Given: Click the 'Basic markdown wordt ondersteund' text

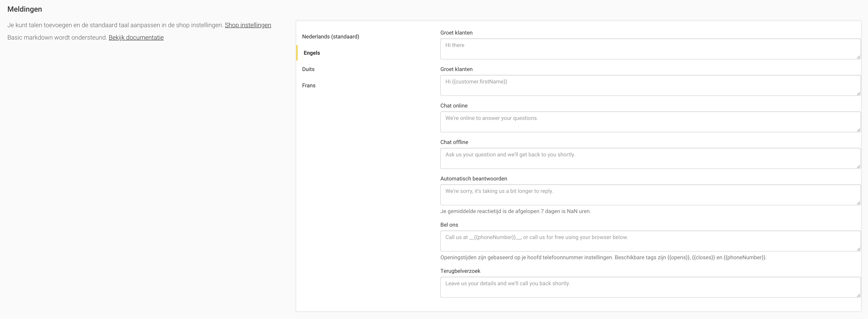Looking at the screenshot, I should pyautogui.click(x=57, y=38).
